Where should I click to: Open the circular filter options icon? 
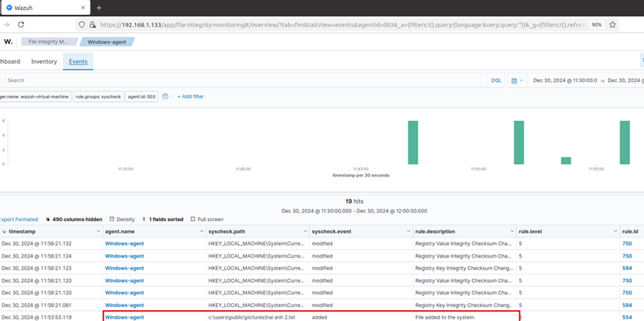pos(165,97)
